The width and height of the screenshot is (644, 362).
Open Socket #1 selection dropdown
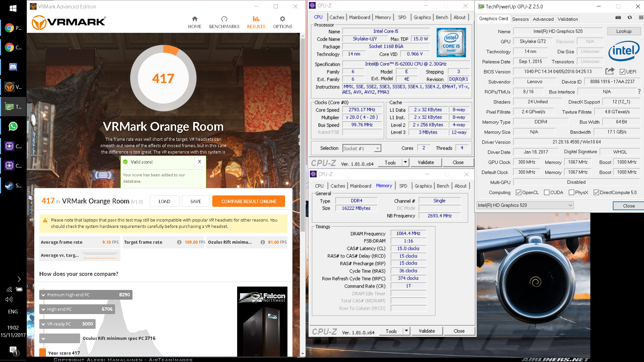[x=362, y=148]
